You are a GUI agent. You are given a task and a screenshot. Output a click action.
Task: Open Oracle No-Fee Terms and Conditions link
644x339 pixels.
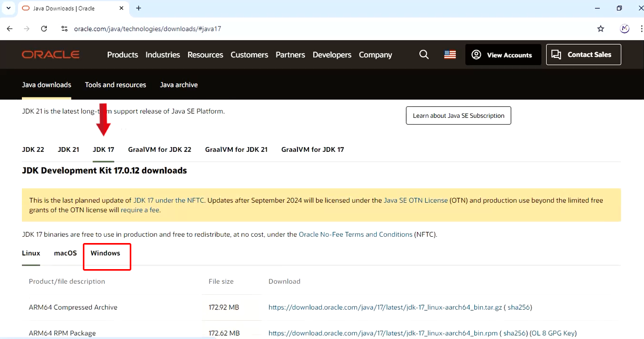(355, 235)
